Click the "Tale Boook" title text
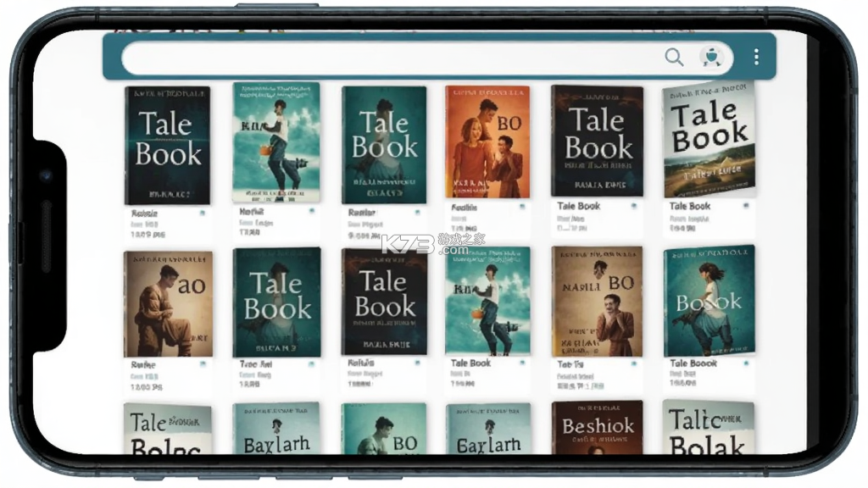This screenshot has height=488, width=868. [693, 363]
